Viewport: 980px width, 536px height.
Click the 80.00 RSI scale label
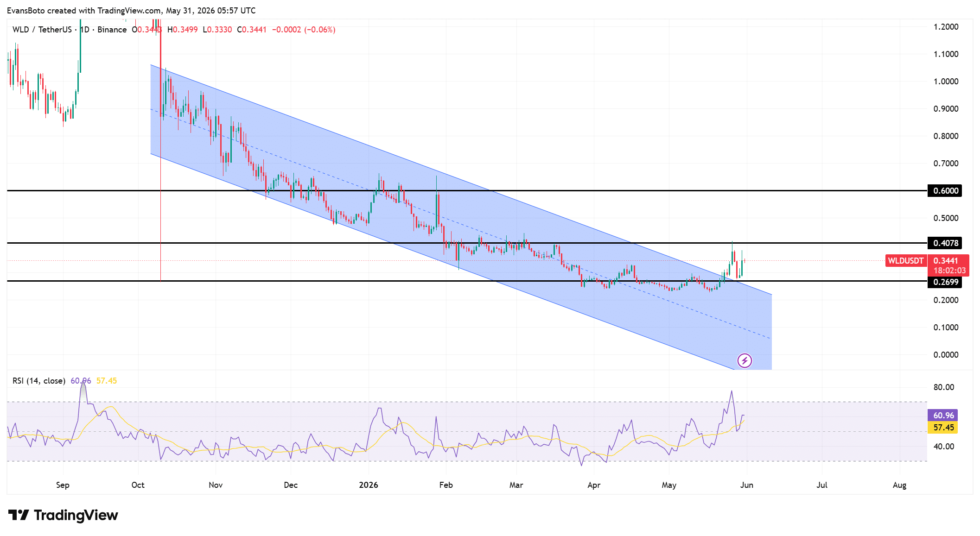pos(944,387)
